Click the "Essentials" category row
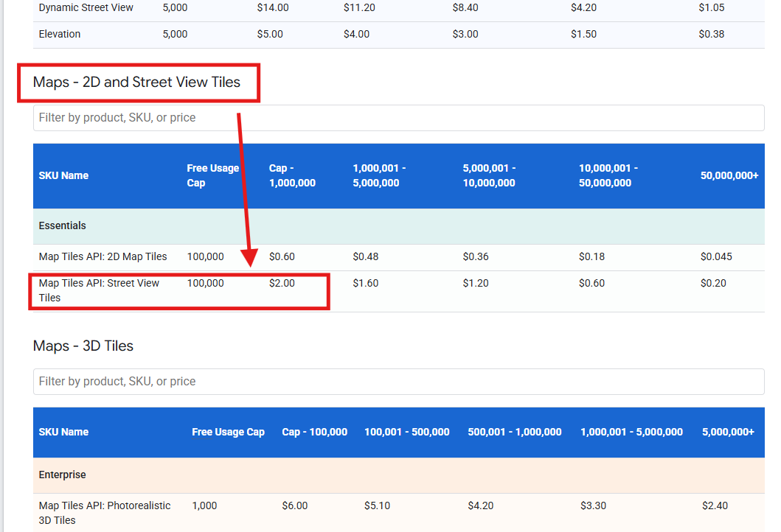The image size is (781, 532). (398, 226)
